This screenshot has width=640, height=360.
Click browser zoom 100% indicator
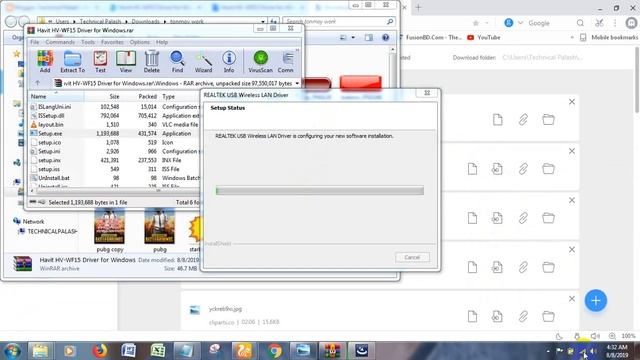pos(628,336)
